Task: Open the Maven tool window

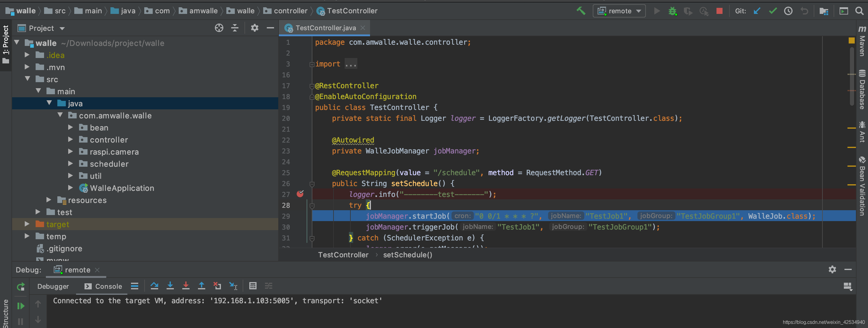Action: (x=862, y=41)
